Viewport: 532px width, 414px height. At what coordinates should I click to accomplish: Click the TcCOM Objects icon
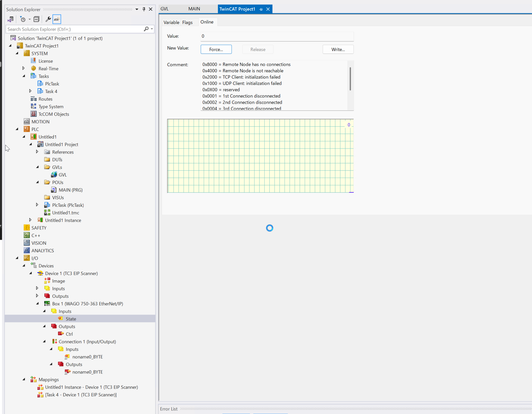click(34, 114)
